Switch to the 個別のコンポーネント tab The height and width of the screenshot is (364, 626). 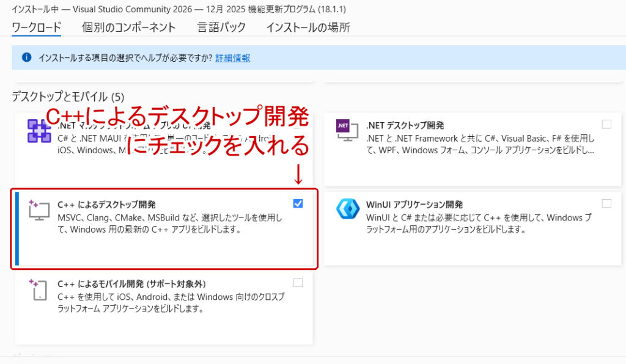click(x=128, y=27)
